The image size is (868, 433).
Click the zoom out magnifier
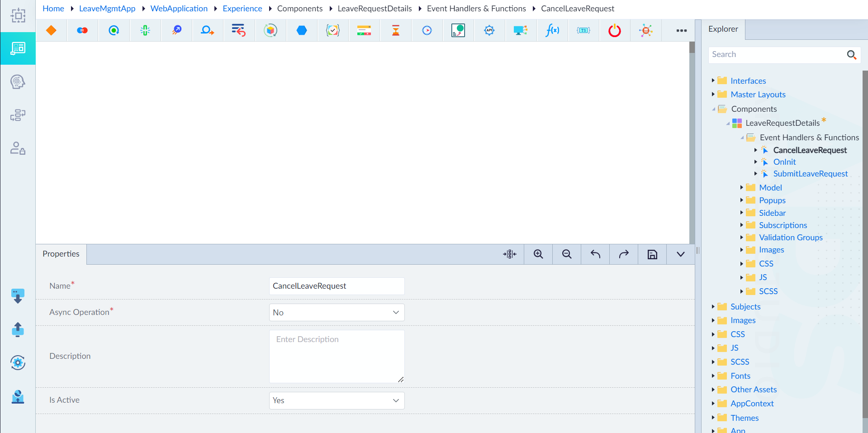pos(567,254)
